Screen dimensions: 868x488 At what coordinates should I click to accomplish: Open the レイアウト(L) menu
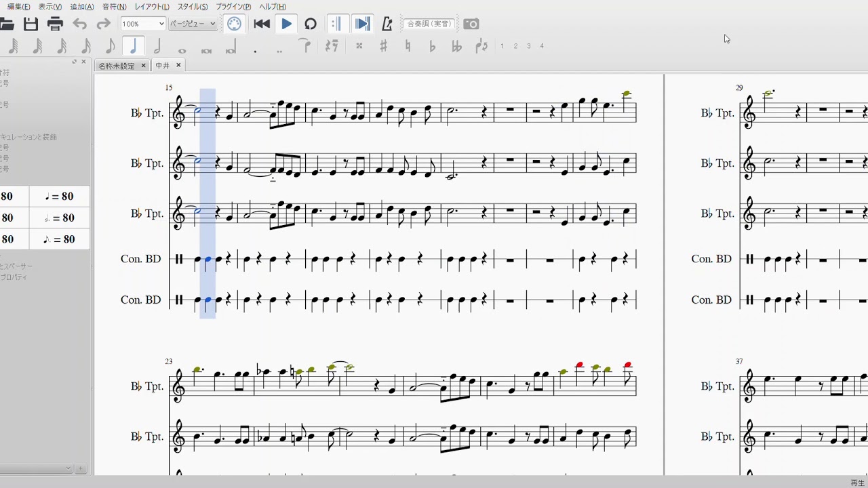tap(152, 7)
